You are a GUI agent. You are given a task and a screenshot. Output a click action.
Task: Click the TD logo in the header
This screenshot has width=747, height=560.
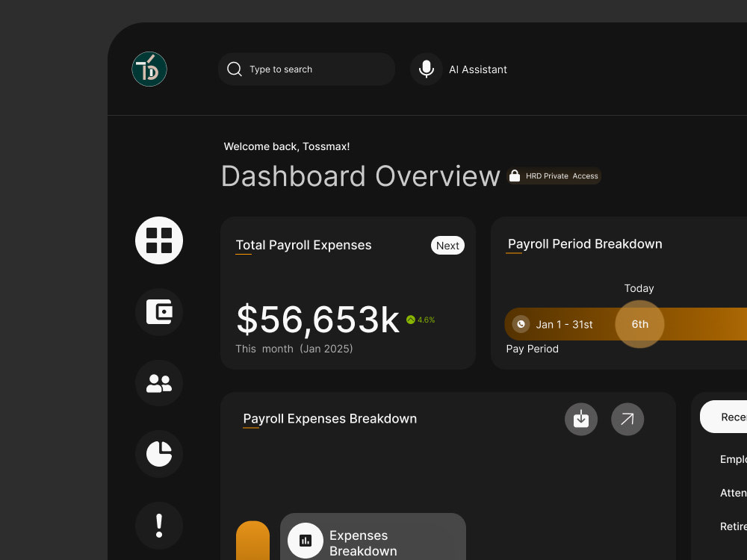pyautogui.click(x=149, y=69)
